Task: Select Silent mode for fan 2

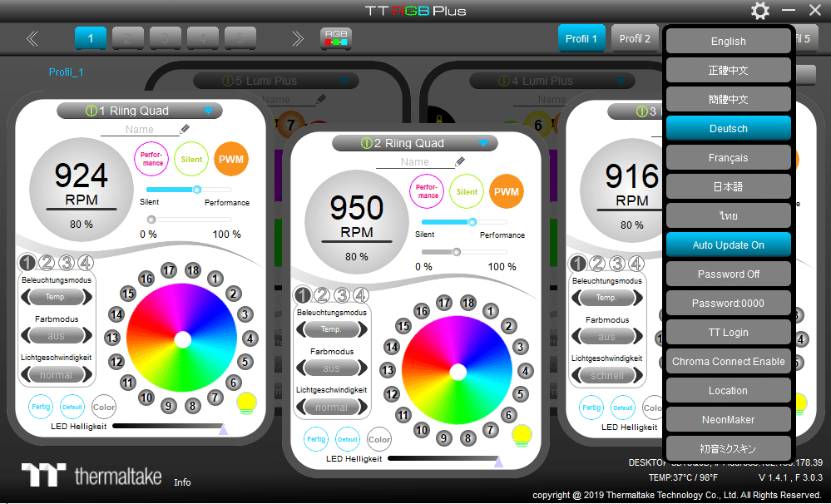Action: point(467,191)
